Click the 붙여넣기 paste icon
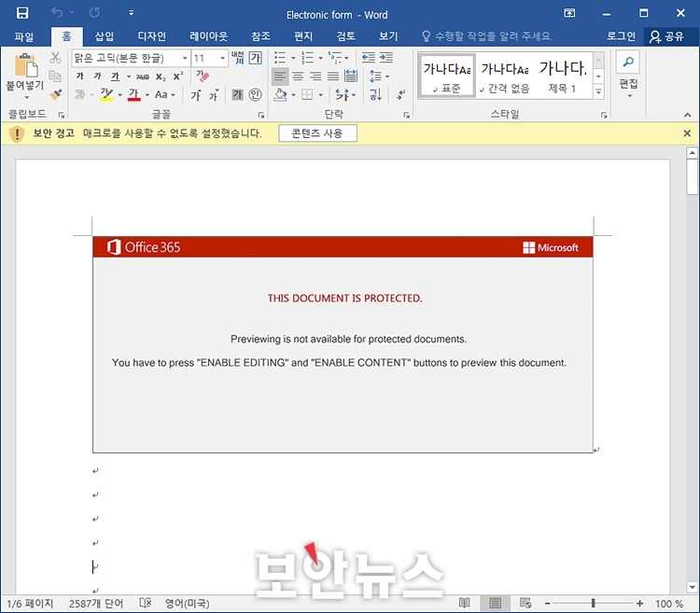Viewport: 700px width, 613px height. (25, 64)
